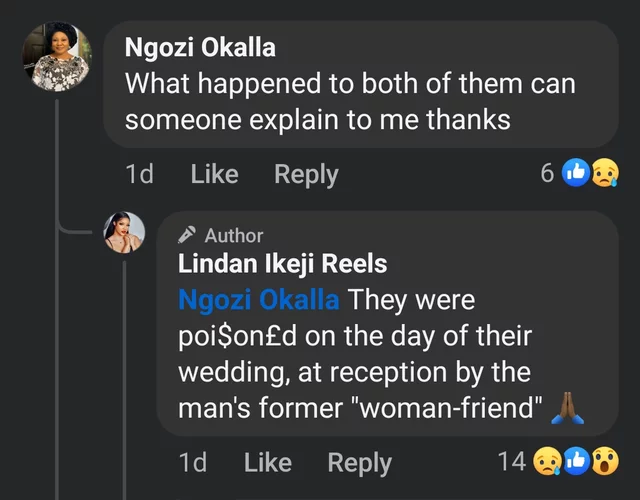Reply to Ngozi Okalla's comment
The image size is (640, 500).
point(306,174)
